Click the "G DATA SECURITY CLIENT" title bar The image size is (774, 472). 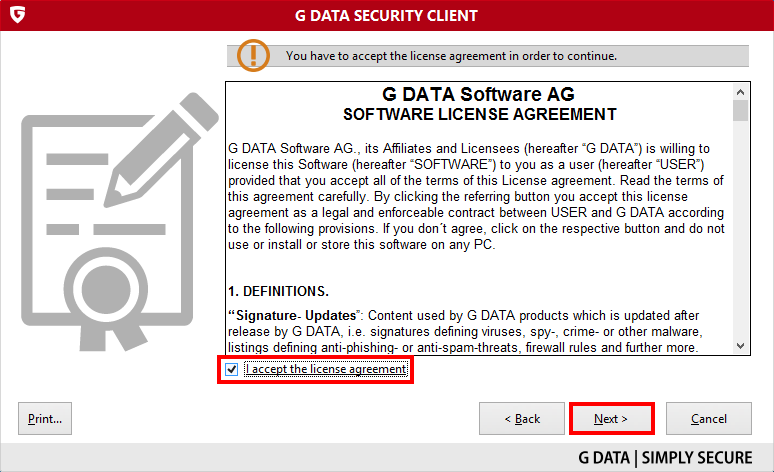tap(387, 16)
